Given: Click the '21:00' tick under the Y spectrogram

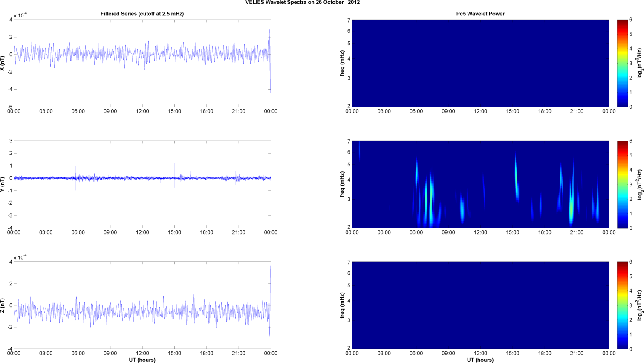Looking at the screenshot, I should point(577,232).
